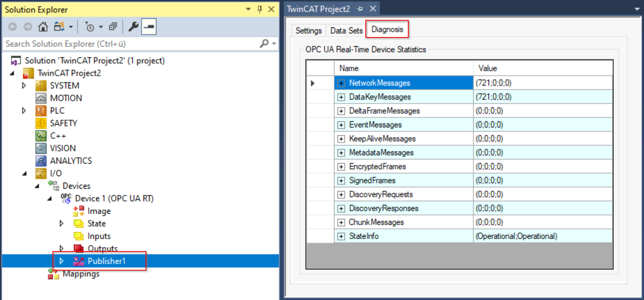Image resolution: width=644 pixels, height=300 pixels.
Task: Click the Publisher1 node icon
Action: click(x=78, y=261)
